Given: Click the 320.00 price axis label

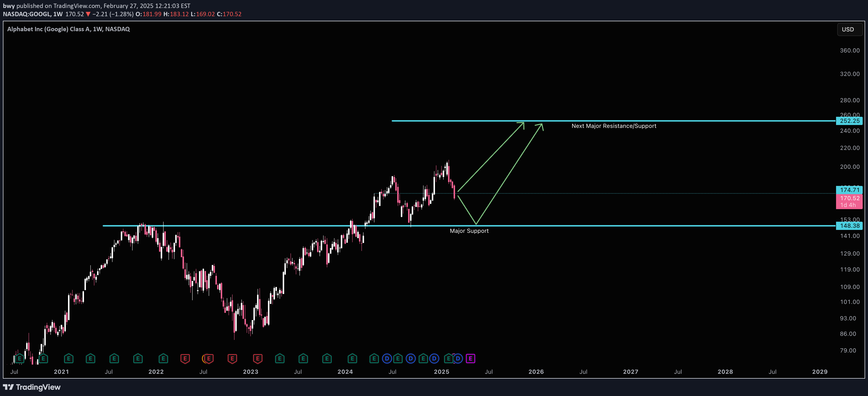Looking at the screenshot, I should tap(849, 74).
